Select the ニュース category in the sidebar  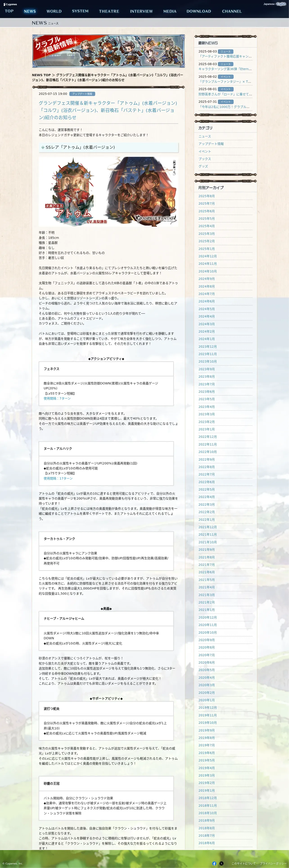pos(205,137)
